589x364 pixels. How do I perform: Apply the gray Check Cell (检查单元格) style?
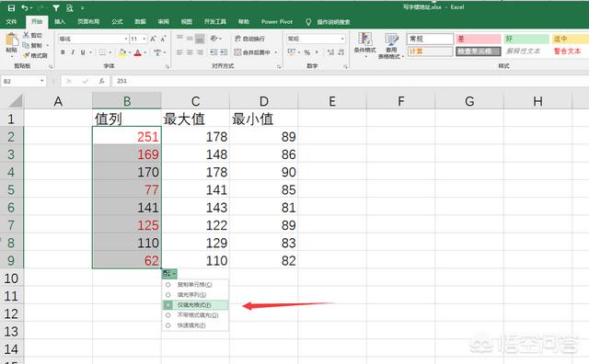click(479, 51)
